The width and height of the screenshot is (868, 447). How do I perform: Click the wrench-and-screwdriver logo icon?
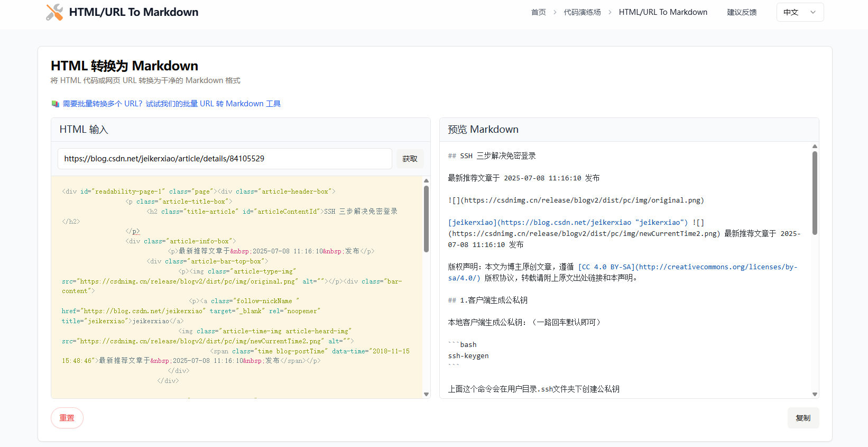point(54,12)
